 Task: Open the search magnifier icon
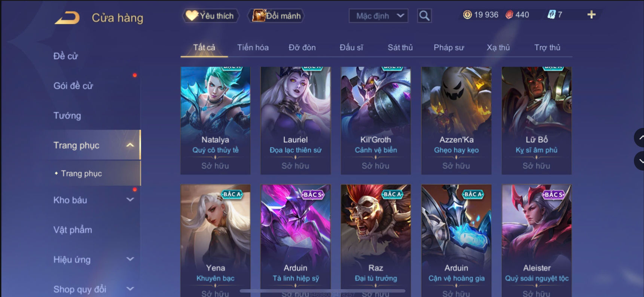[x=424, y=16]
